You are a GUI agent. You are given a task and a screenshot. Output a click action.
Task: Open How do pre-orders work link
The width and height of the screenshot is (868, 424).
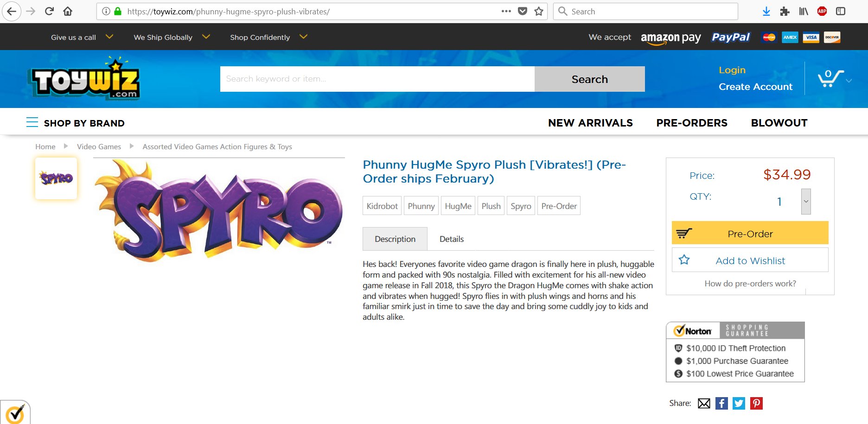click(x=750, y=283)
